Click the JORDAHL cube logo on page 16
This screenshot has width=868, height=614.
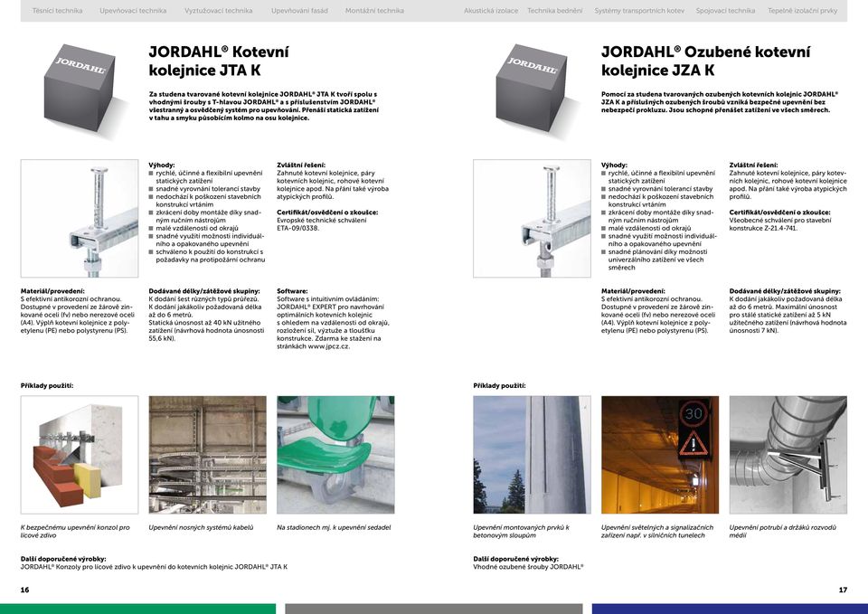pyautogui.click(x=80, y=88)
